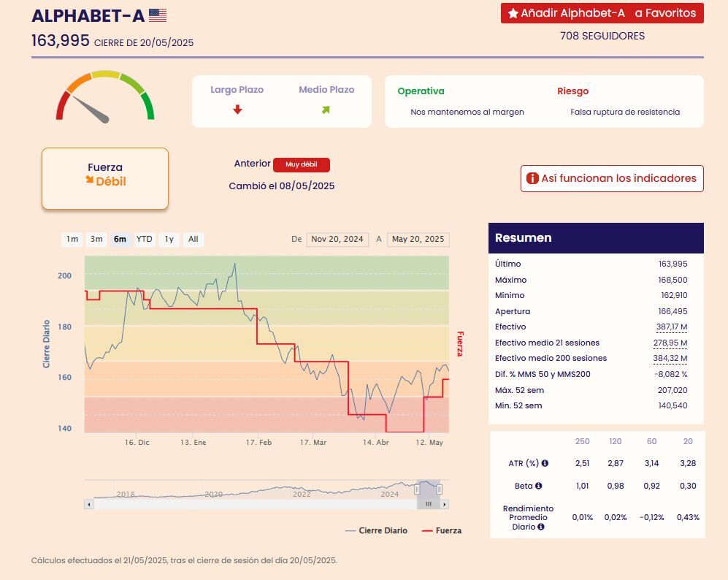Click the Efectivo medio 21 sesiones value 278,95 M

point(670,343)
